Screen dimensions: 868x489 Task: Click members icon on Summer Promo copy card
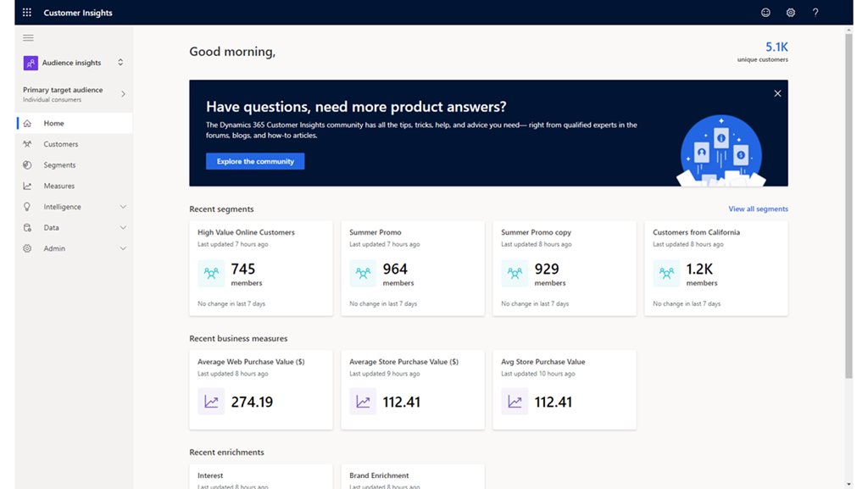tap(515, 273)
